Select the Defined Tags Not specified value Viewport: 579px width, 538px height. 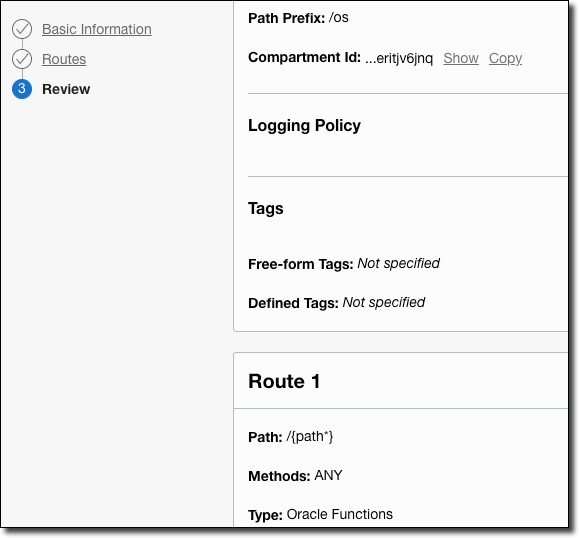pyautogui.click(x=384, y=302)
